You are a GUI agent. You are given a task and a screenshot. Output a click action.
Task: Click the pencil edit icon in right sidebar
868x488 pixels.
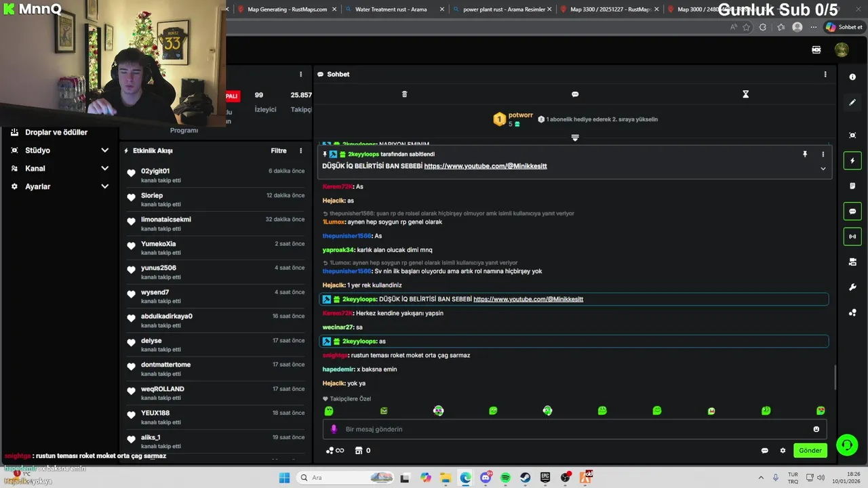tap(852, 102)
